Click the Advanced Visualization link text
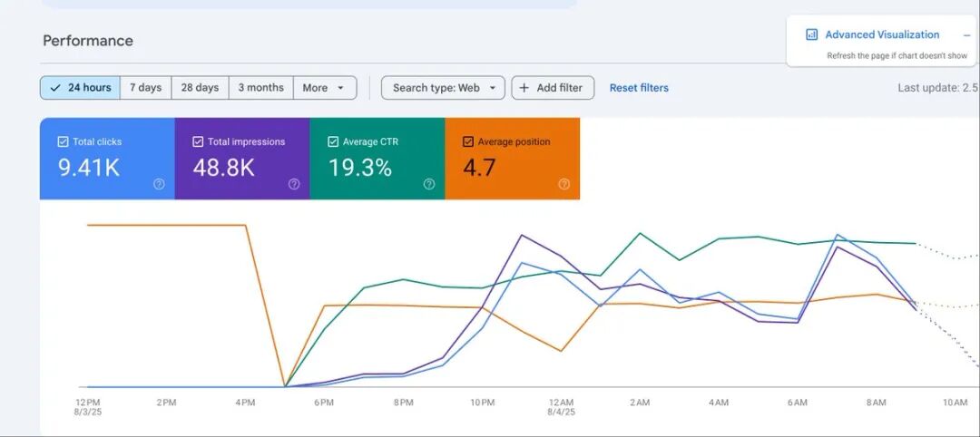 [x=882, y=35]
